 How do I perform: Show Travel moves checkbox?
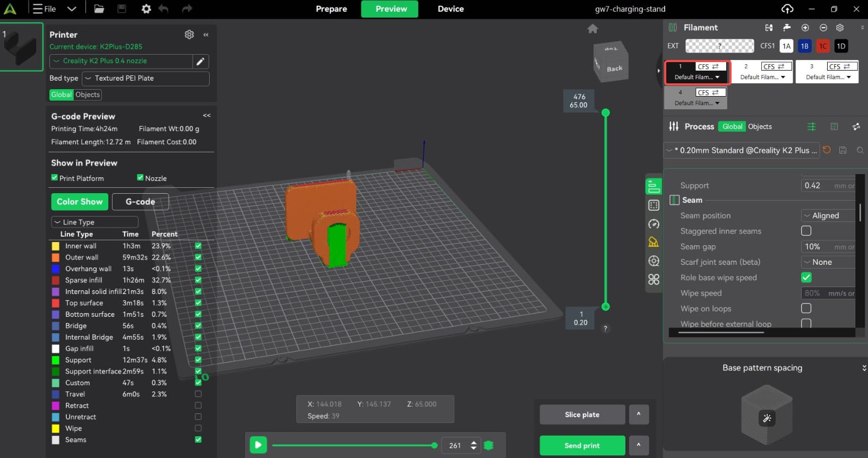coord(198,394)
